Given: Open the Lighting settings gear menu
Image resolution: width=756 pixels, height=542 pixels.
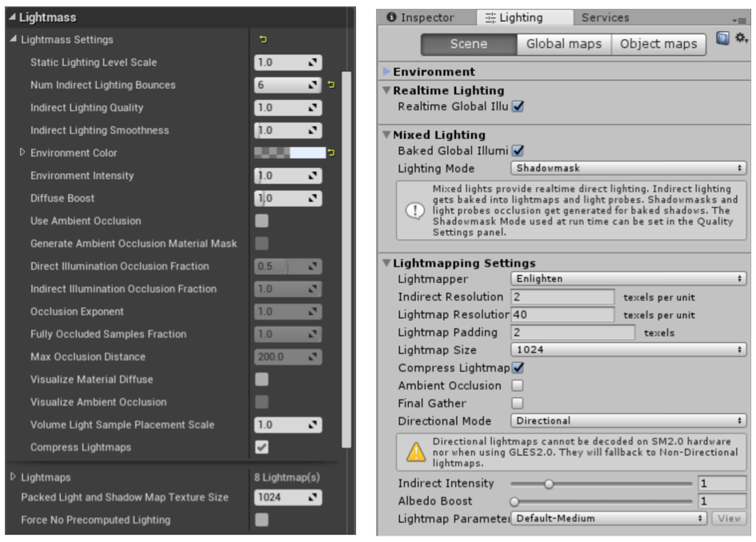Looking at the screenshot, I should (x=741, y=39).
